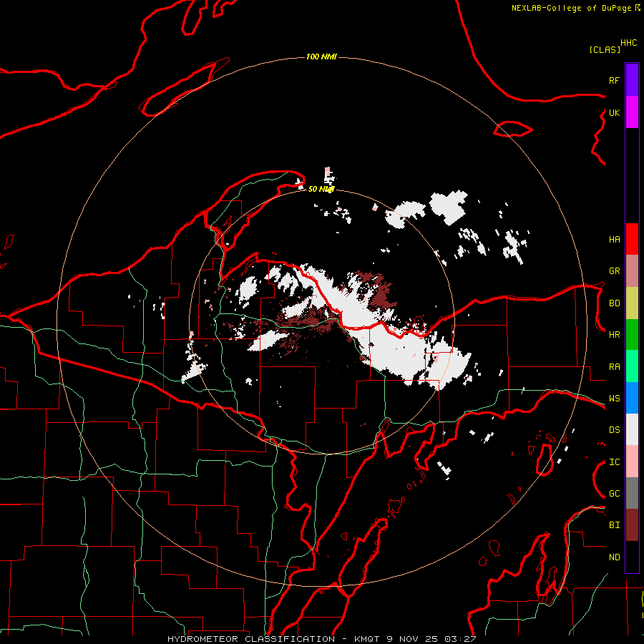Click the RA legend label
The height and width of the screenshot is (644, 644).
614,367
